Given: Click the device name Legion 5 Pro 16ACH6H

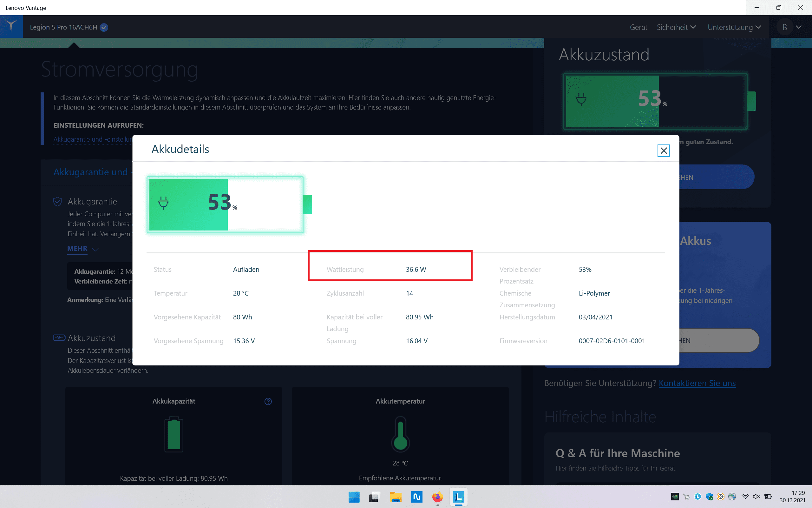Looking at the screenshot, I should tap(63, 27).
